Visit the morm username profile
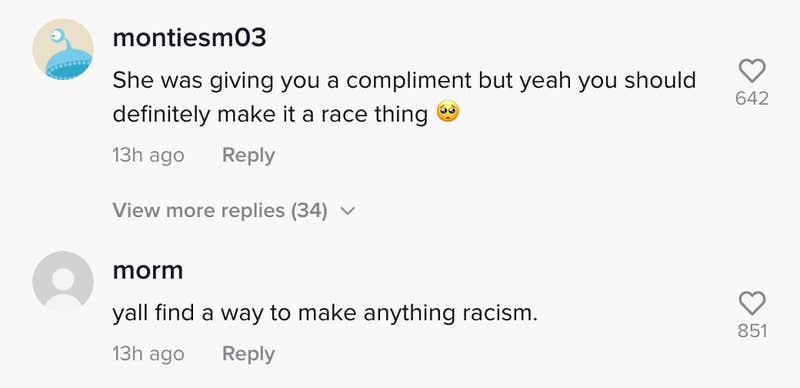Image resolution: width=800 pixels, height=388 pixels. pyautogui.click(x=148, y=271)
